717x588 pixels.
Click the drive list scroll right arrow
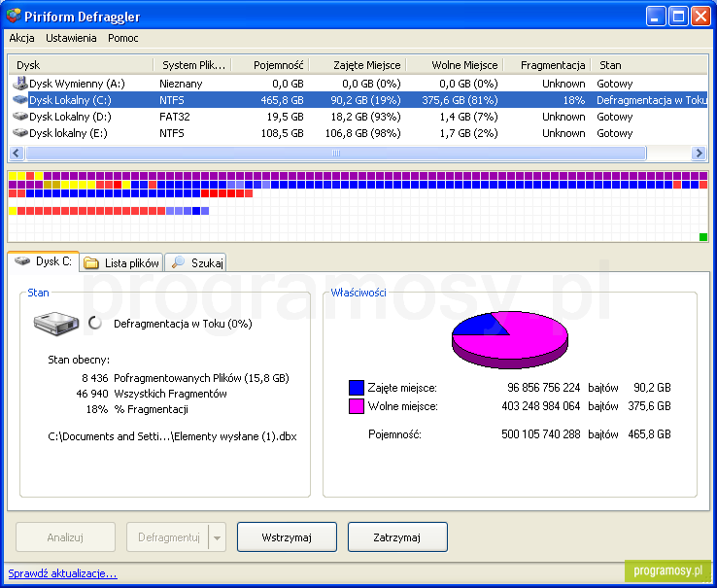point(699,154)
